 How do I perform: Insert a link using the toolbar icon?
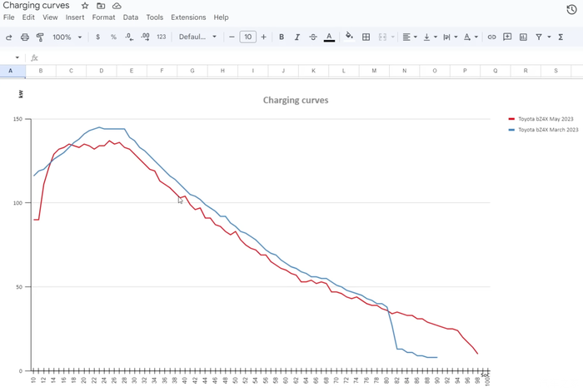click(491, 37)
